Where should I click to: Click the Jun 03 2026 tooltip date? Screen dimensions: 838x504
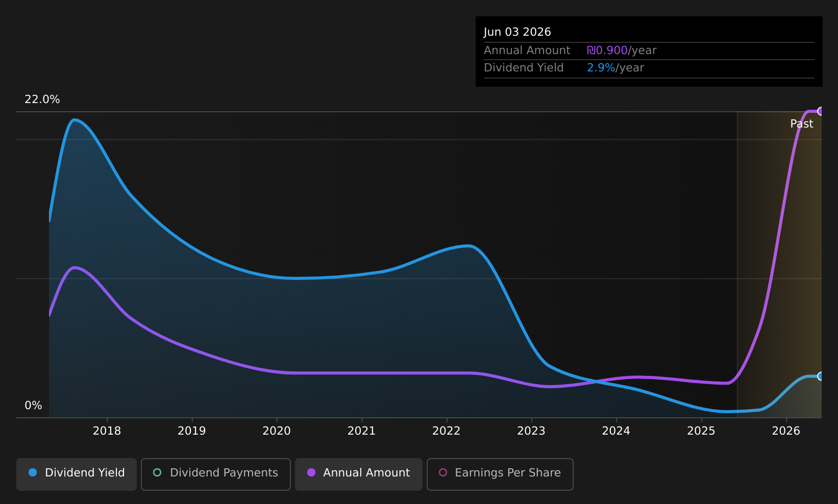pyautogui.click(x=517, y=32)
